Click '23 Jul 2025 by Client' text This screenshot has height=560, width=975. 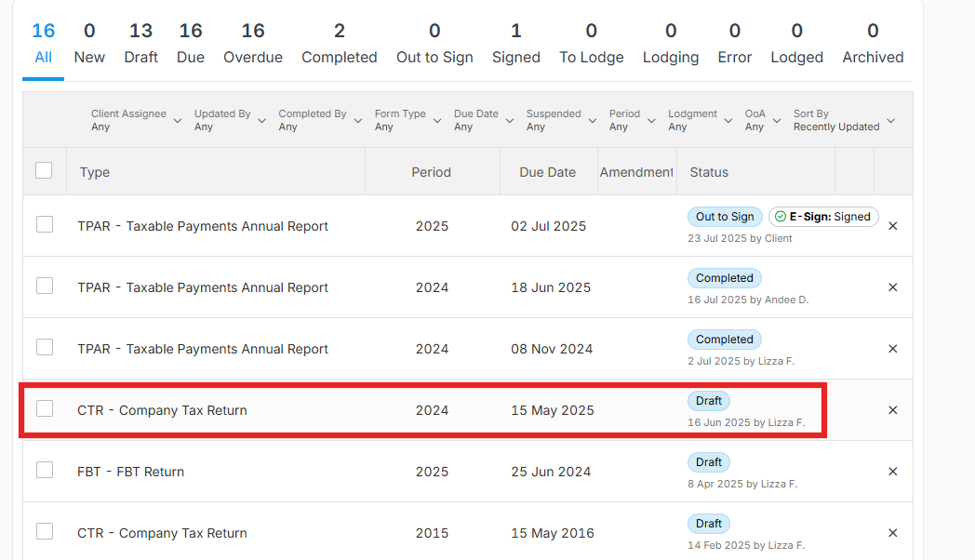[x=740, y=238]
